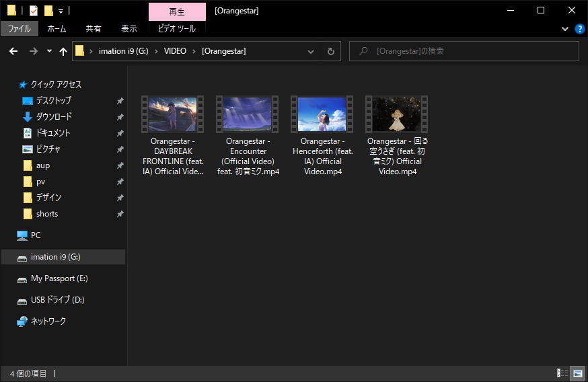Open the pv folder in sidebar

pyautogui.click(x=40, y=182)
